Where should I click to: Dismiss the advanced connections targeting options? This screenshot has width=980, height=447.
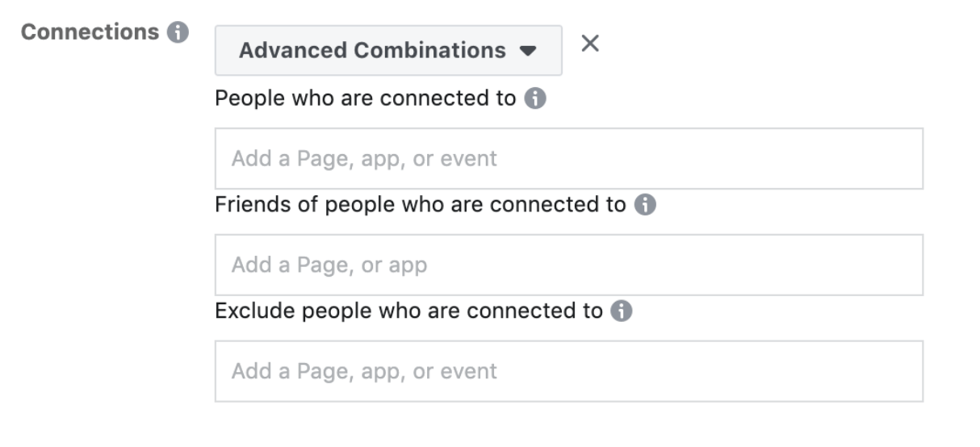click(x=590, y=44)
